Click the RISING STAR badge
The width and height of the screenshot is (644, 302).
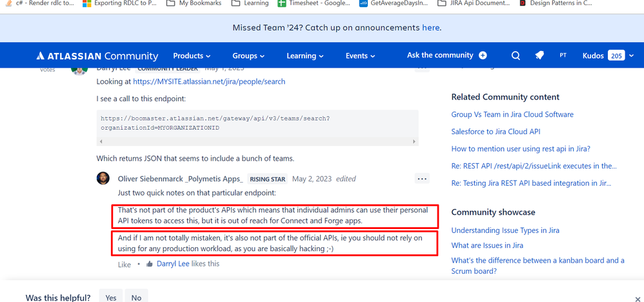click(267, 179)
